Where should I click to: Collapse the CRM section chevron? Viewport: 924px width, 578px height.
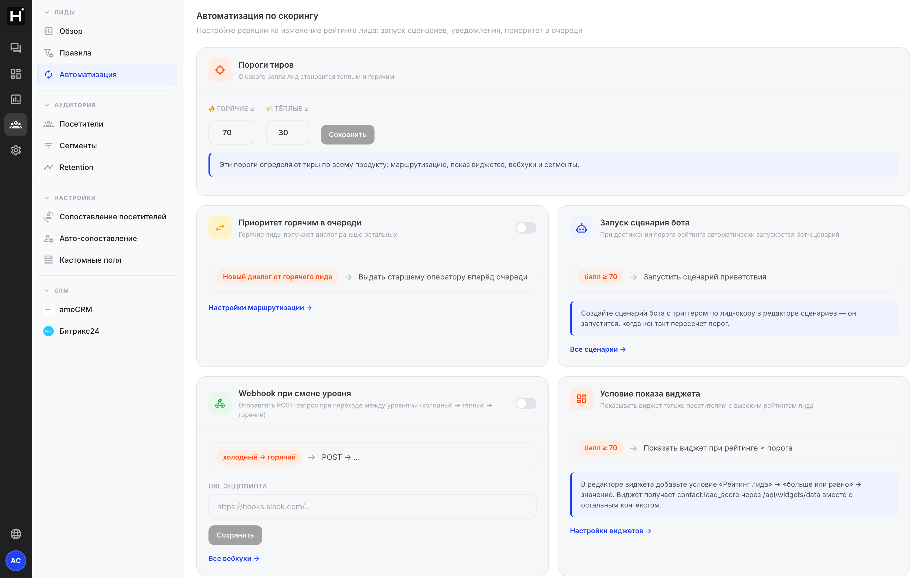46,290
